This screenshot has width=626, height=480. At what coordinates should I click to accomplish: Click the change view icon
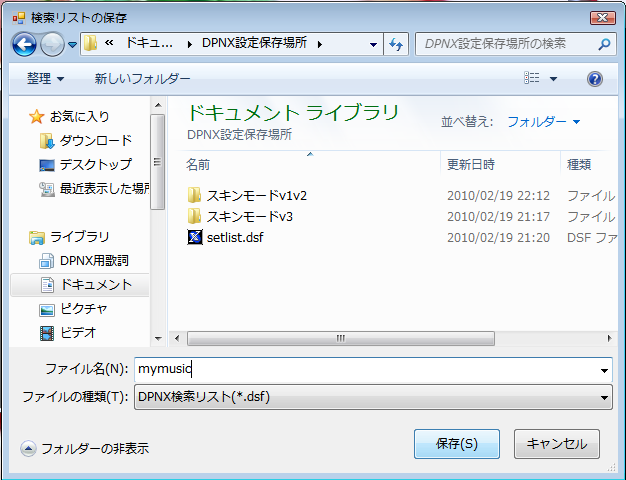[531, 77]
